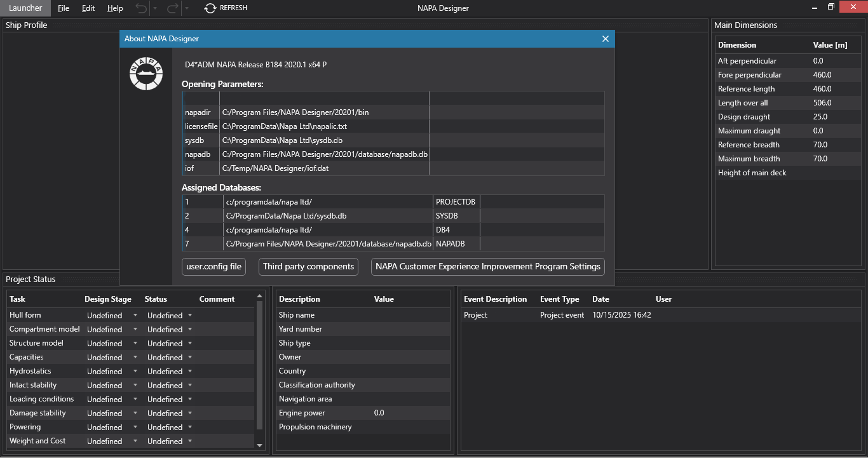Click the Redo arrow icon
This screenshot has height=458, width=868.
click(x=172, y=8)
